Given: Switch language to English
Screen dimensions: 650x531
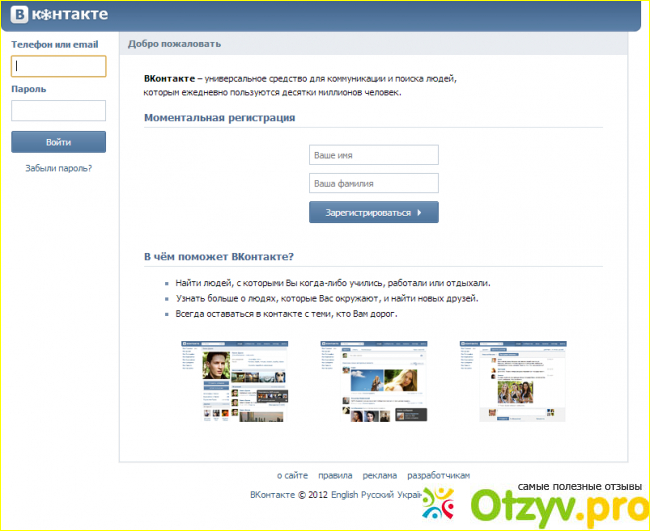Looking at the screenshot, I should coord(344,495).
